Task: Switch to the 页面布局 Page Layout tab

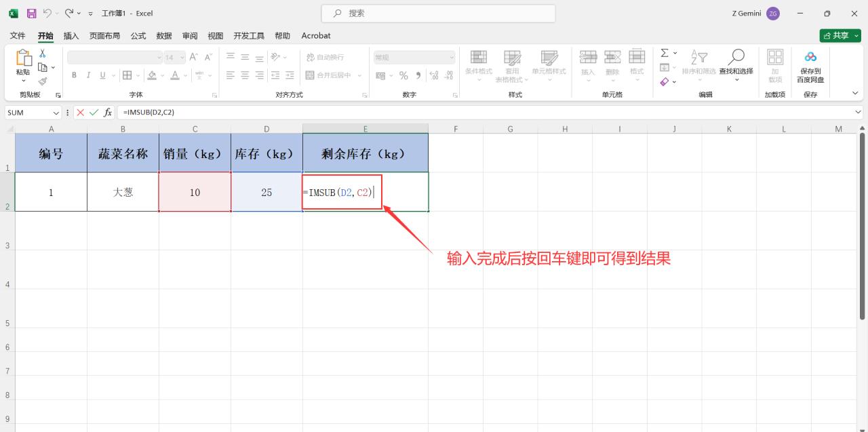Action: (104, 35)
